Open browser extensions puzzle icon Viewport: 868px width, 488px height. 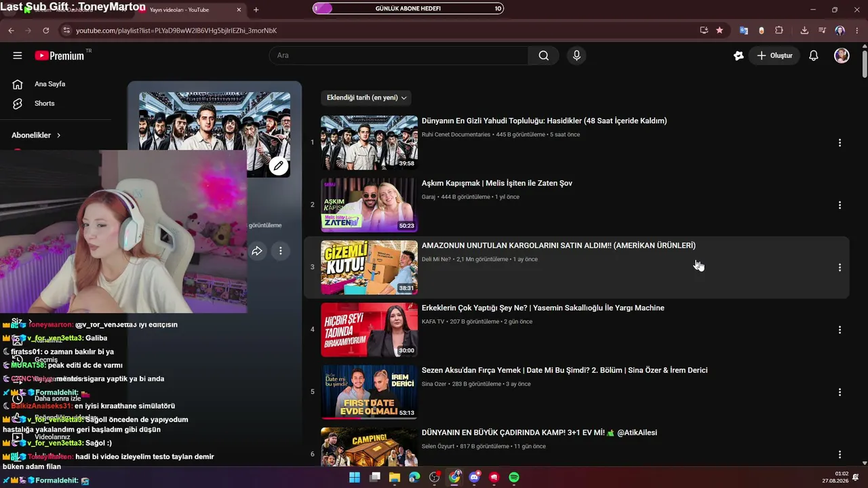point(778,30)
